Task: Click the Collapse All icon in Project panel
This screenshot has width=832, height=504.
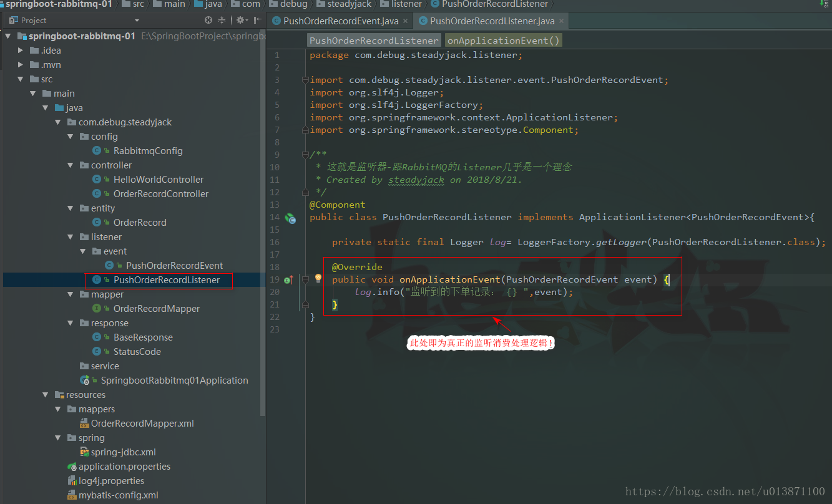Action: [222, 21]
